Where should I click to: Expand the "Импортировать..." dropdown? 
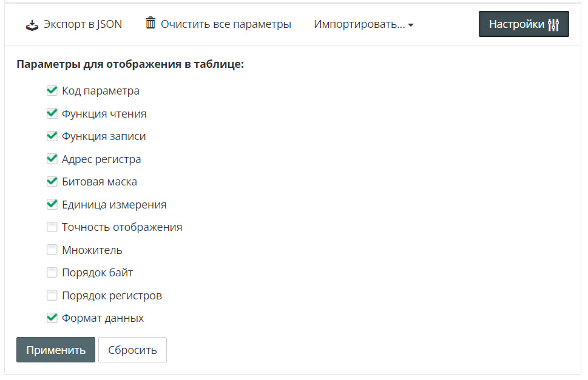(x=363, y=24)
